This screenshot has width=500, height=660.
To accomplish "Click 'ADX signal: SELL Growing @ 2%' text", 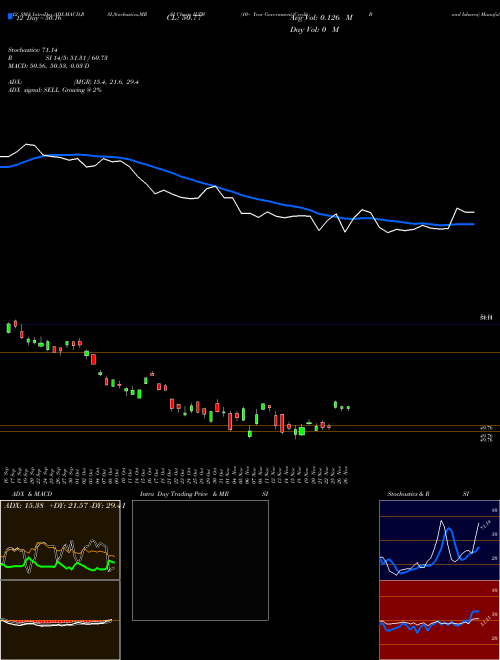I will click(55, 90).
